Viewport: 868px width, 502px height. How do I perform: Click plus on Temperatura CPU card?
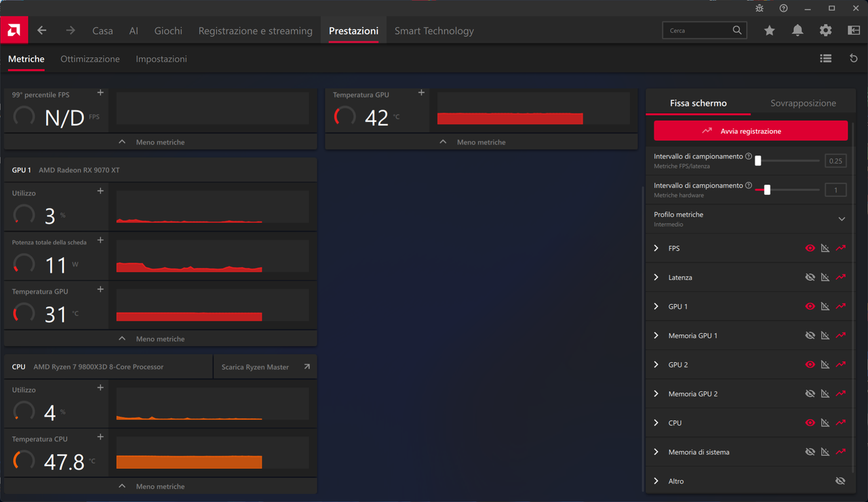(100, 437)
